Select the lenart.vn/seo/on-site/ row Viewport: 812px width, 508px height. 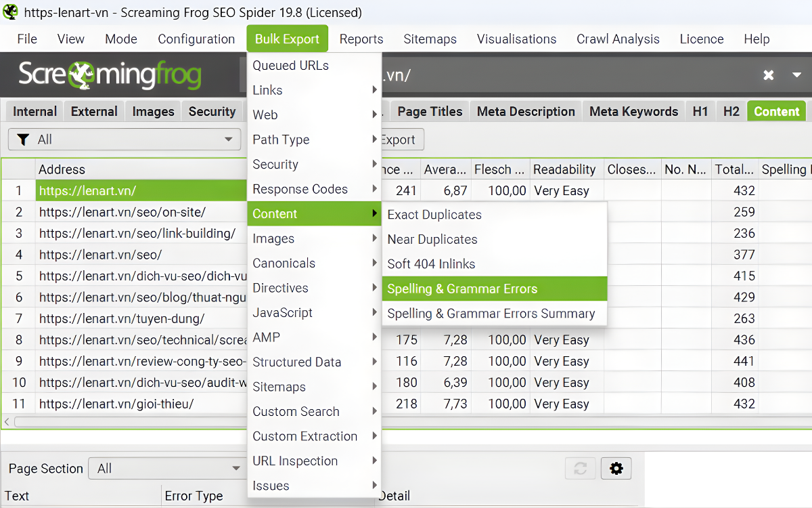tap(122, 212)
